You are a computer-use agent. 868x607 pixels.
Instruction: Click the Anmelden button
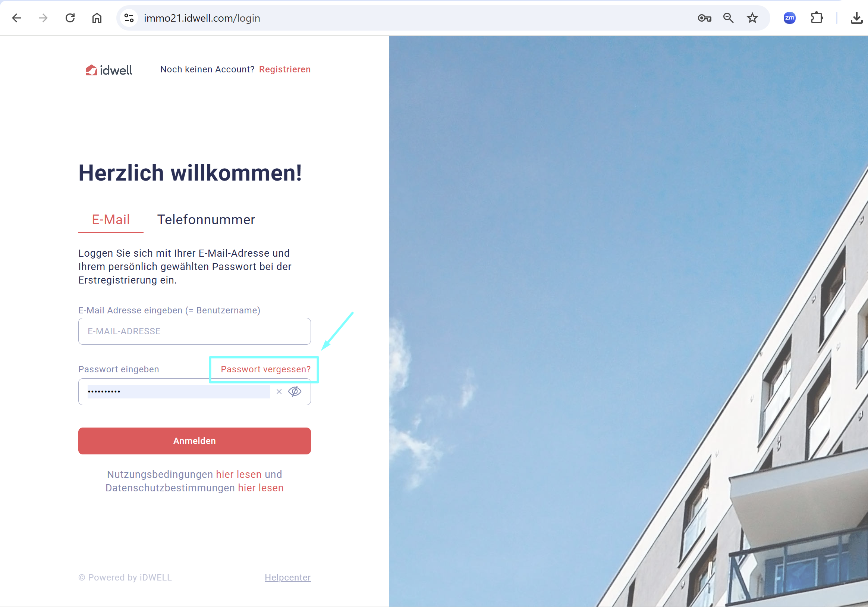pyautogui.click(x=194, y=441)
